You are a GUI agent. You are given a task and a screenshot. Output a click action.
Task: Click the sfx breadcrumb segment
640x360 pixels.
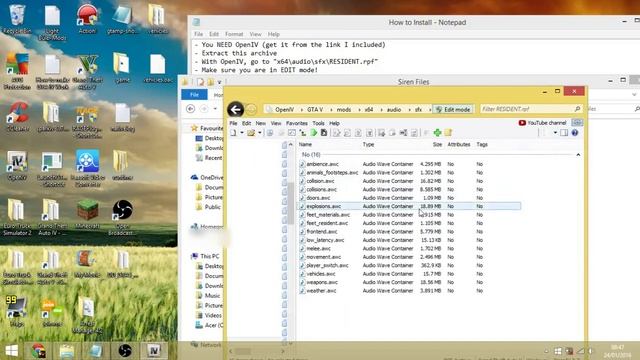tap(418, 109)
